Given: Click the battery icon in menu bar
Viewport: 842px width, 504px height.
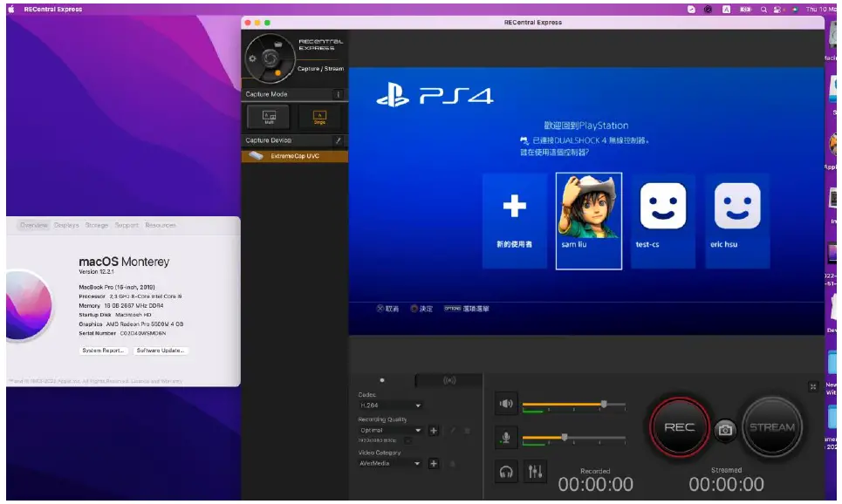Looking at the screenshot, I should 745,9.
